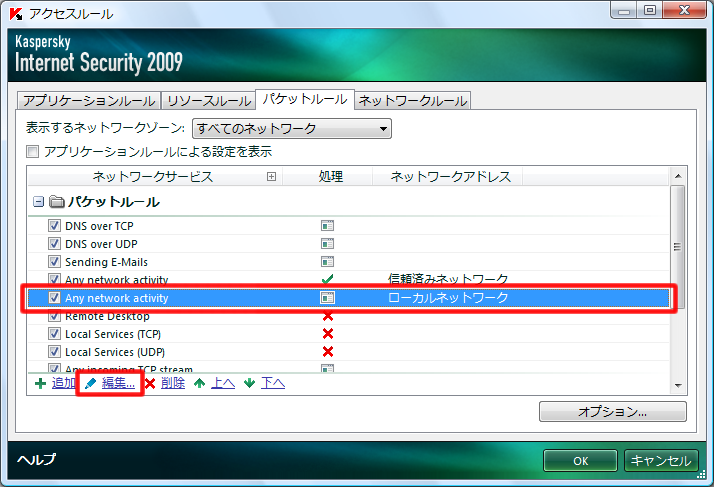Open the ヘルプ link

(x=37, y=460)
